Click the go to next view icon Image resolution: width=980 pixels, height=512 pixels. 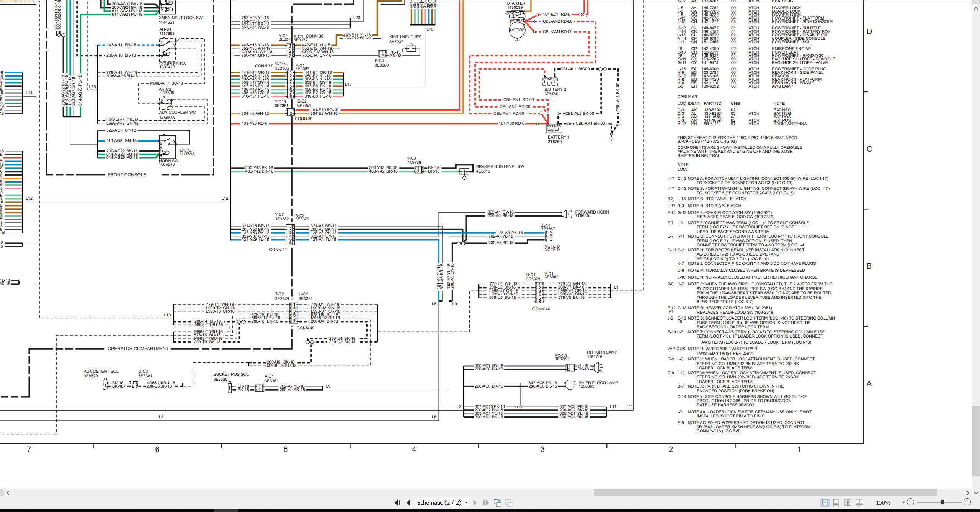click(x=509, y=502)
